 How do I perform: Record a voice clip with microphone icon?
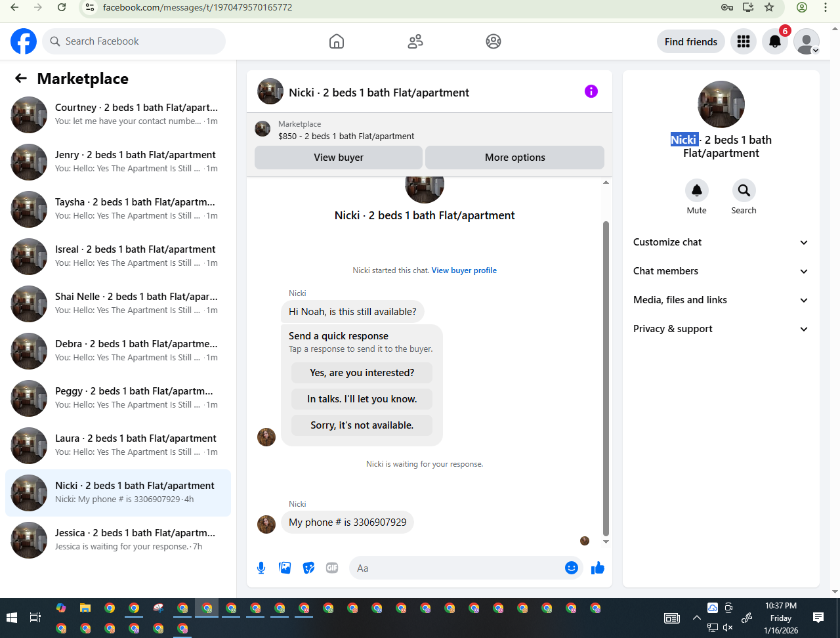point(261,568)
